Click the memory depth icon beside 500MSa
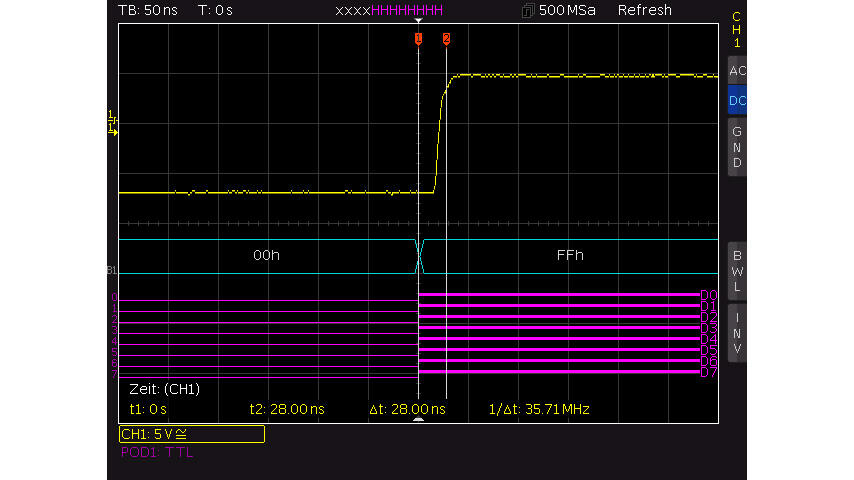 pos(528,11)
